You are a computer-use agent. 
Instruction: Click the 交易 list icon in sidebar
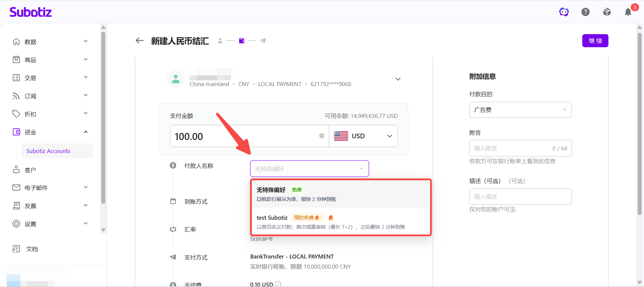16,78
